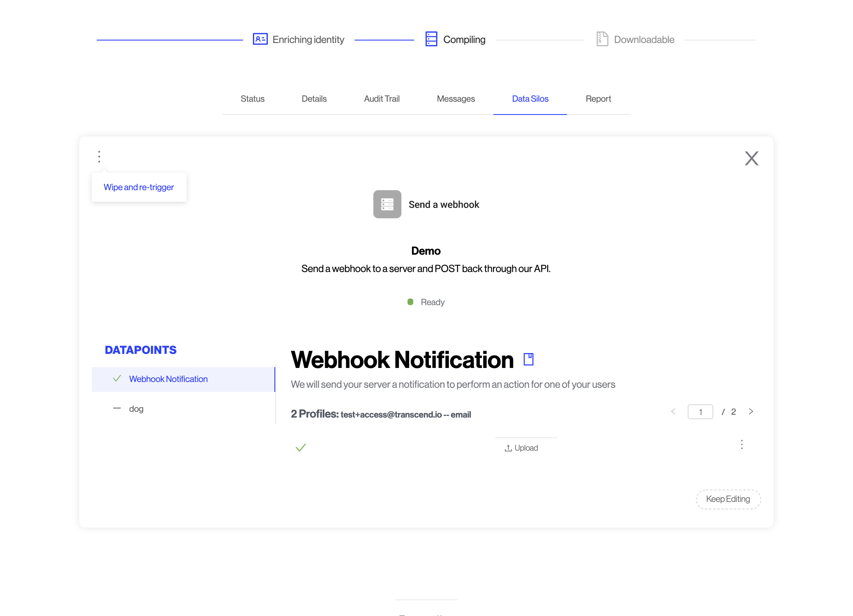Click the Compiling step label
853x616 pixels.
465,40
